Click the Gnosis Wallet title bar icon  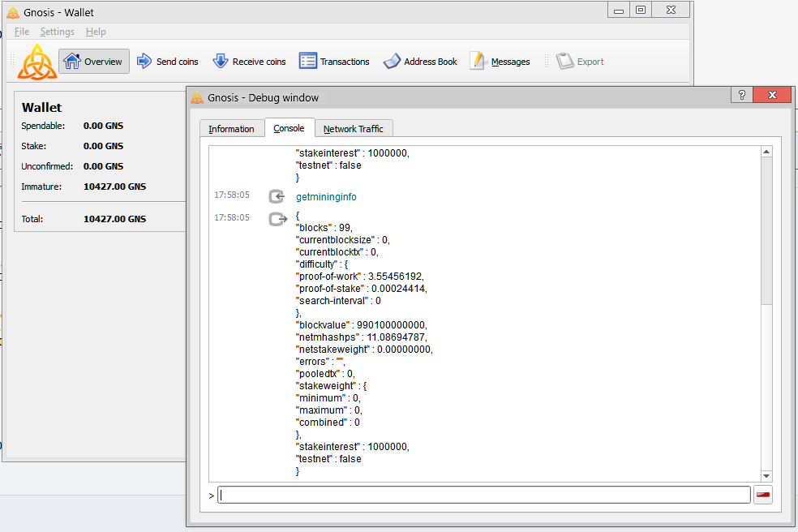pyautogui.click(x=13, y=12)
